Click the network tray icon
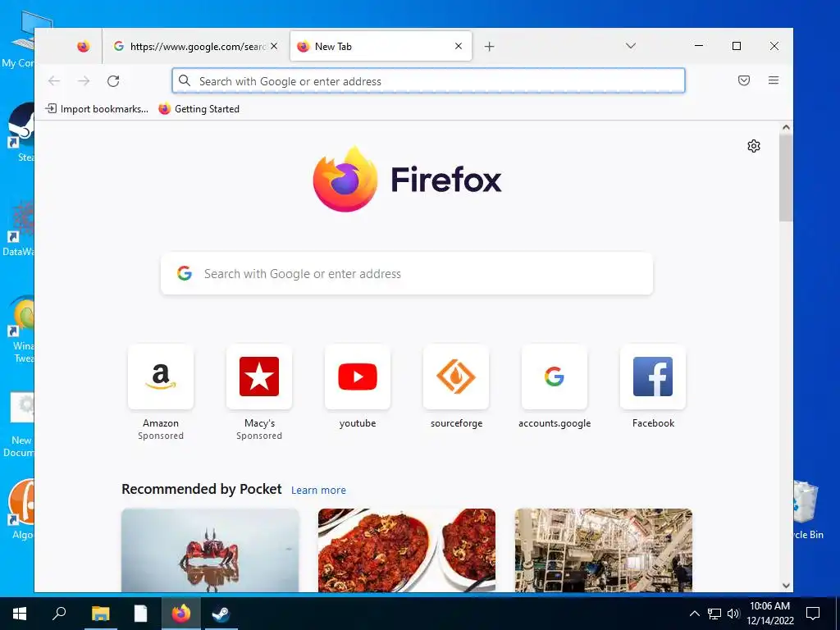 (714, 614)
